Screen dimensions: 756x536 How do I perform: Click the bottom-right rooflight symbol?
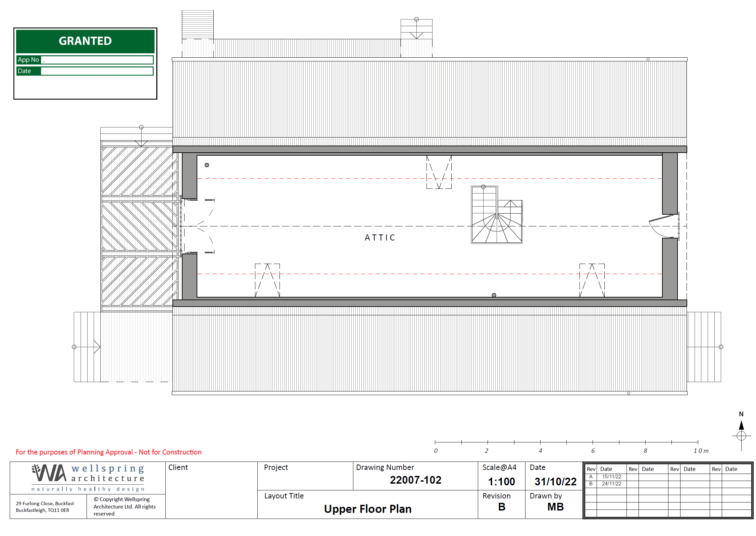592,280
